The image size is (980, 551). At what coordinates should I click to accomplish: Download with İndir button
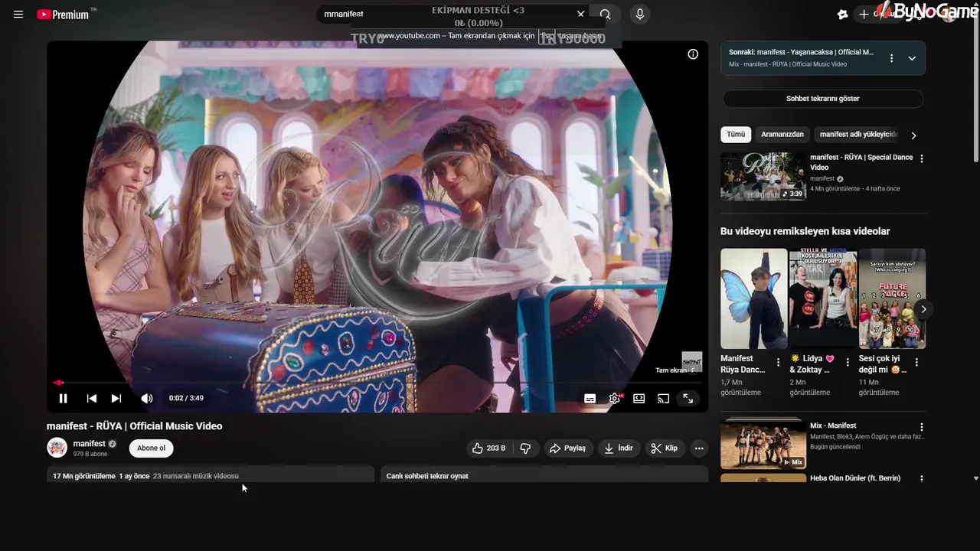pyautogui.click(x=619, y=448)
